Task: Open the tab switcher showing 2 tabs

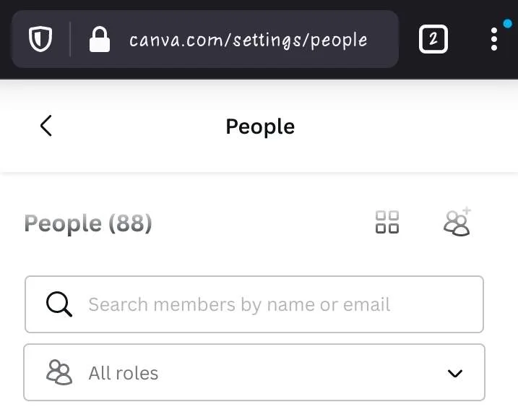Action: tap(433, 39)
